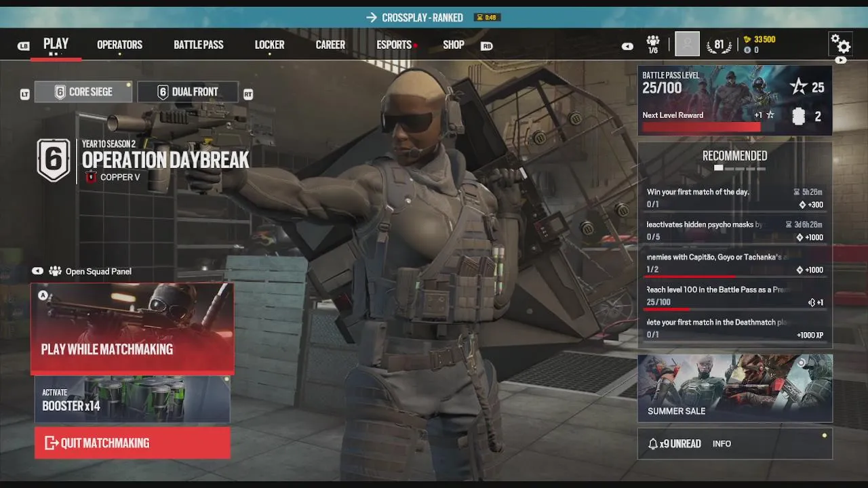This screenshot has height=488, width=868.
Task: Click the Recommended page indicator dots
Action: [740, 168]
